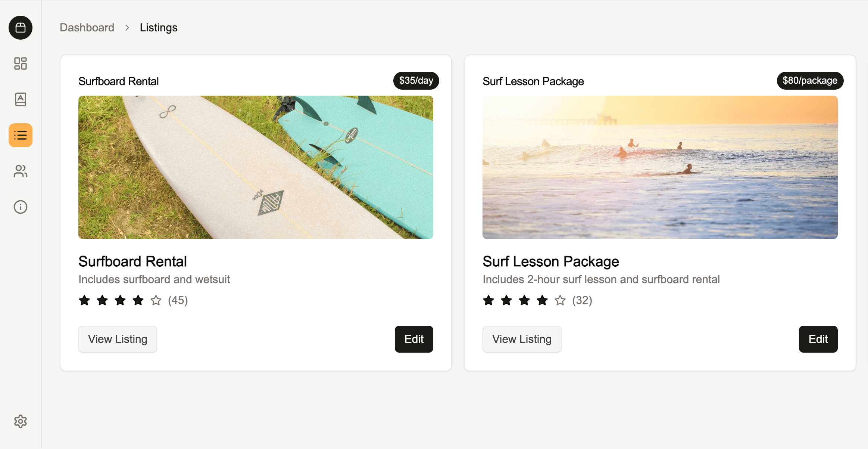This screenshot has width=868, height=449.
Task: Click the surfers at sunset photo
Action: tap(660, 167)
